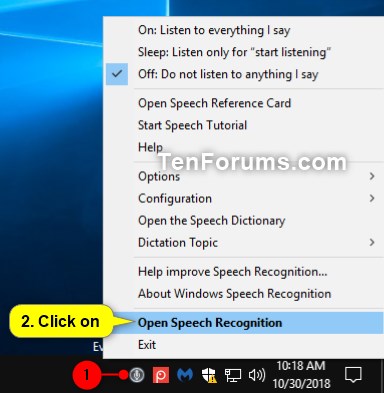Open the red P tray icon
The width and height of the screenshot is (384, 393).
coord(161,375)
